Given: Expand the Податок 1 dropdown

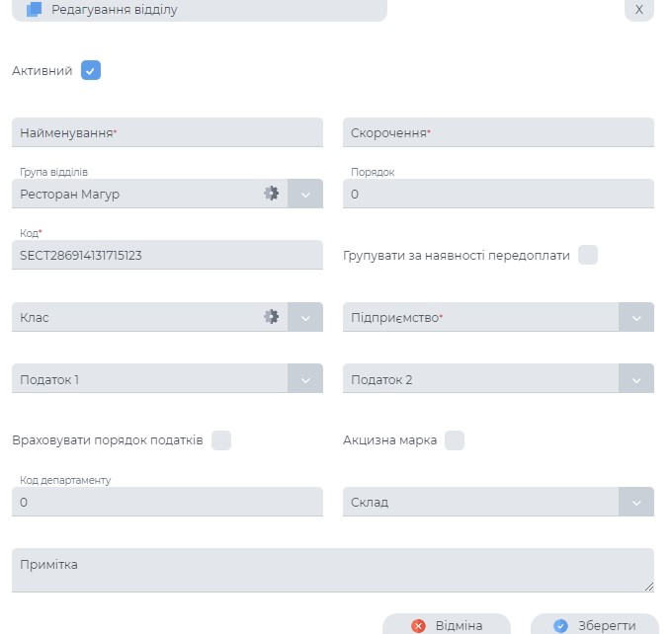Looking at the screenshot, I should [x=305, y=379].
